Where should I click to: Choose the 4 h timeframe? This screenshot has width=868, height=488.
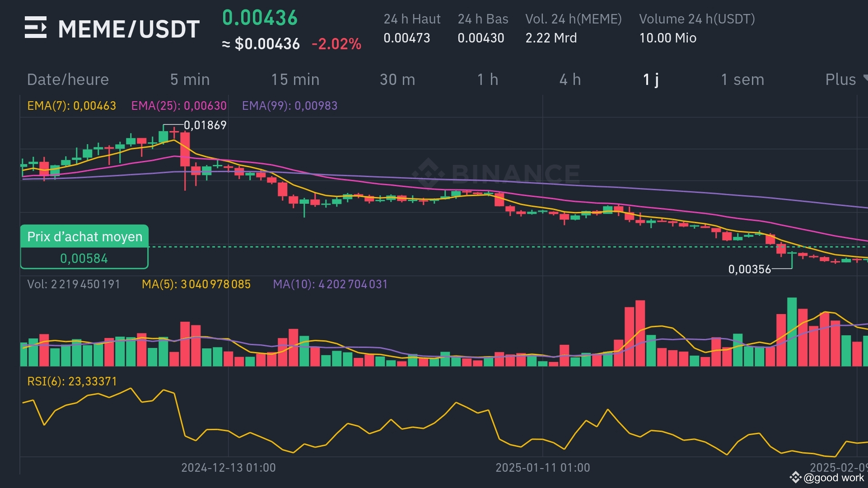(x=570, y=80)
